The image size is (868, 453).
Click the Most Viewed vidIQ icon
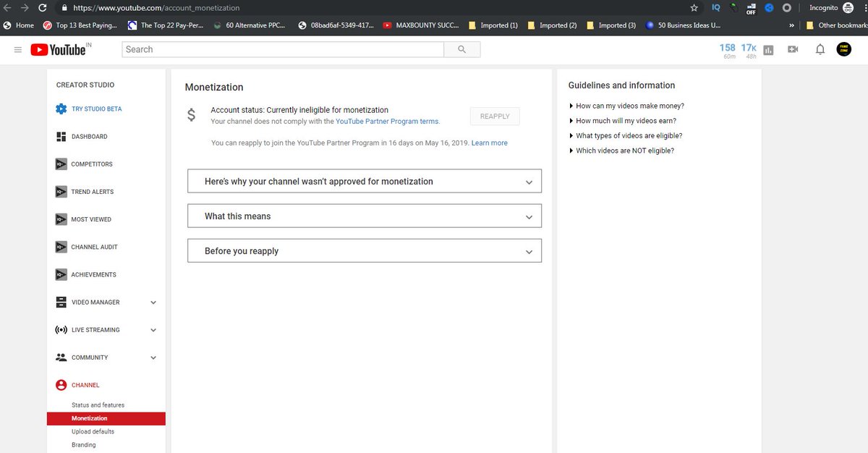coord(61,219)
